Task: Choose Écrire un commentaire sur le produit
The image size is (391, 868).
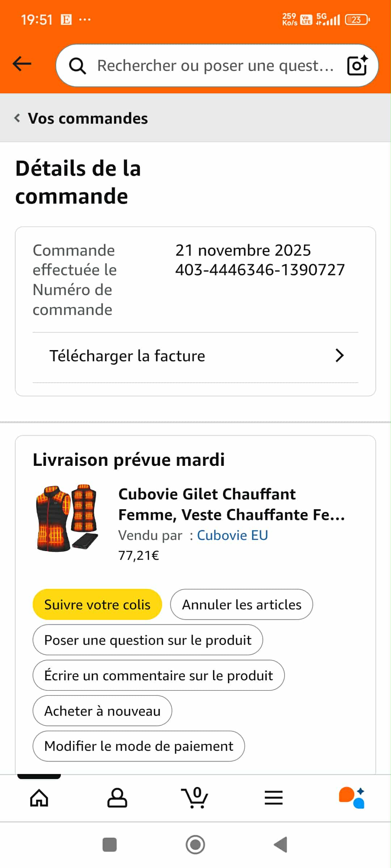Action: click(159, 675)
